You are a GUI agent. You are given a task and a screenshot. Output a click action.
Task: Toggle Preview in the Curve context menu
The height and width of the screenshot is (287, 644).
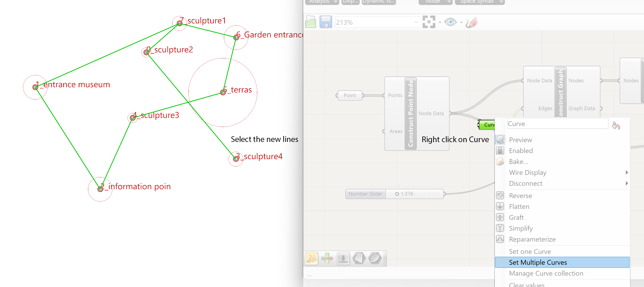click(520, 140)
